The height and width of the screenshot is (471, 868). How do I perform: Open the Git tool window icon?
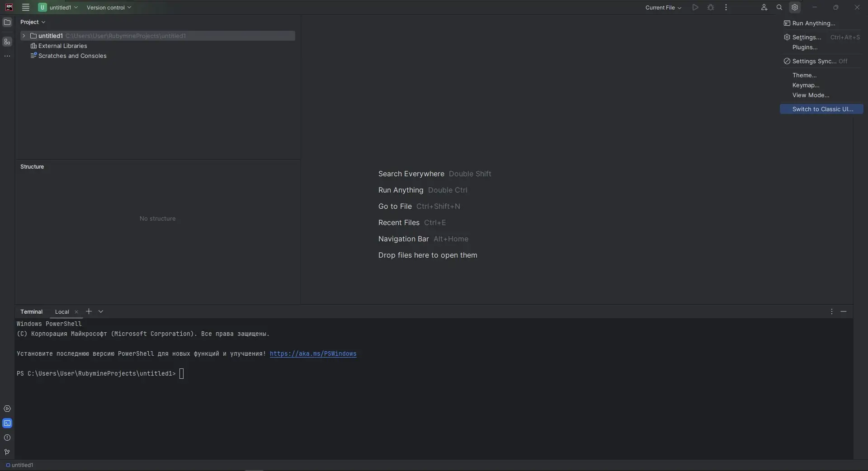7,452
